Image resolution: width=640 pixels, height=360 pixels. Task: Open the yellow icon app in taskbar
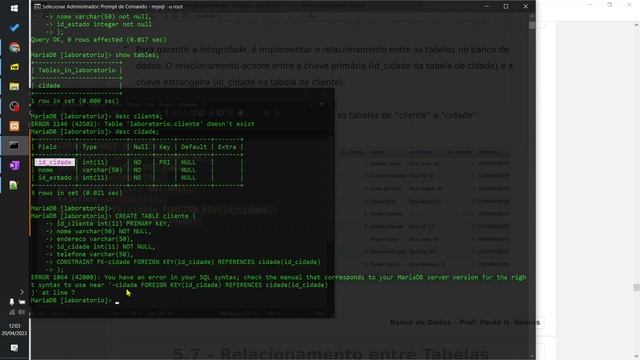pyautogui.click(x=14, y=67)
